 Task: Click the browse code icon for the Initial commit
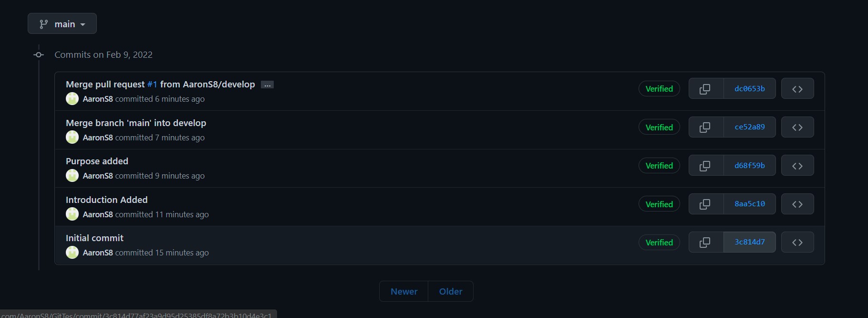[x=797, y=242]
